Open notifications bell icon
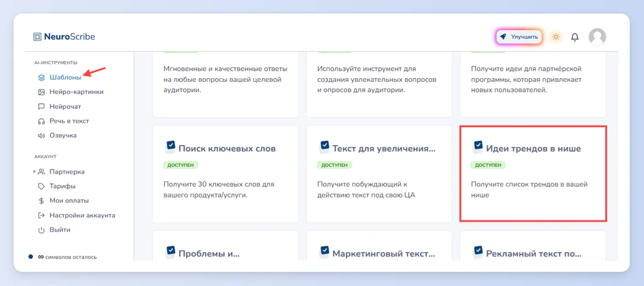644x286 pixels. (x=575, y=37)
